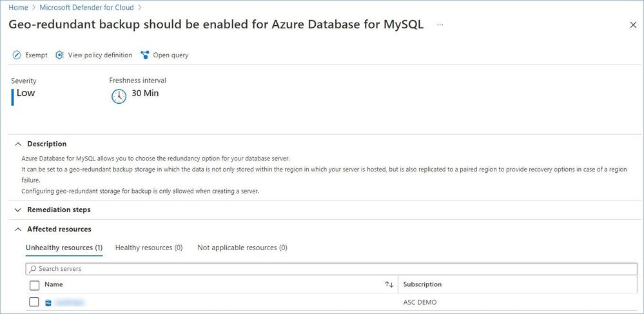Click the search magnifier icon
This screenshot has height=314, width=644.
[x=33, y=269]
